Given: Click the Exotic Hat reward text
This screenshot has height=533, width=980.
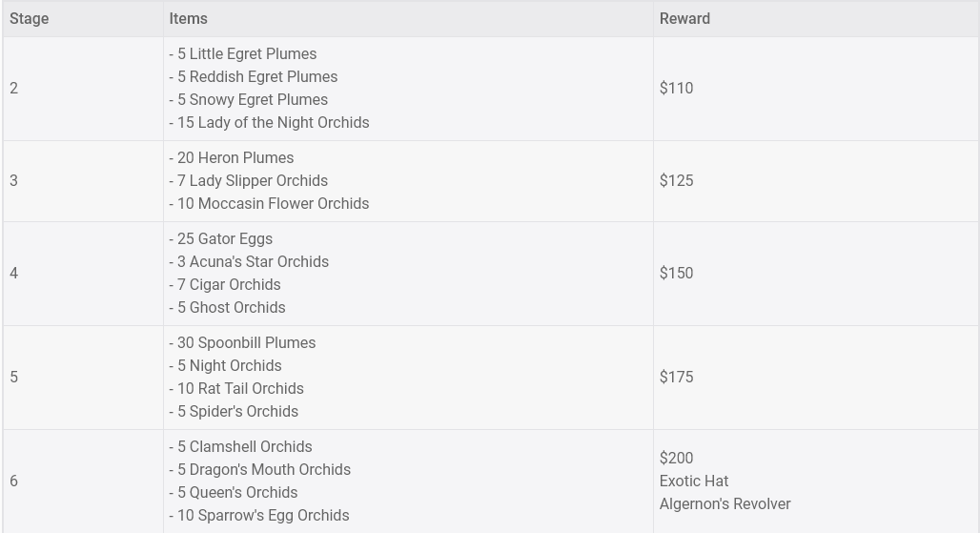Looking at the screenshot, I should click(693, 482).
